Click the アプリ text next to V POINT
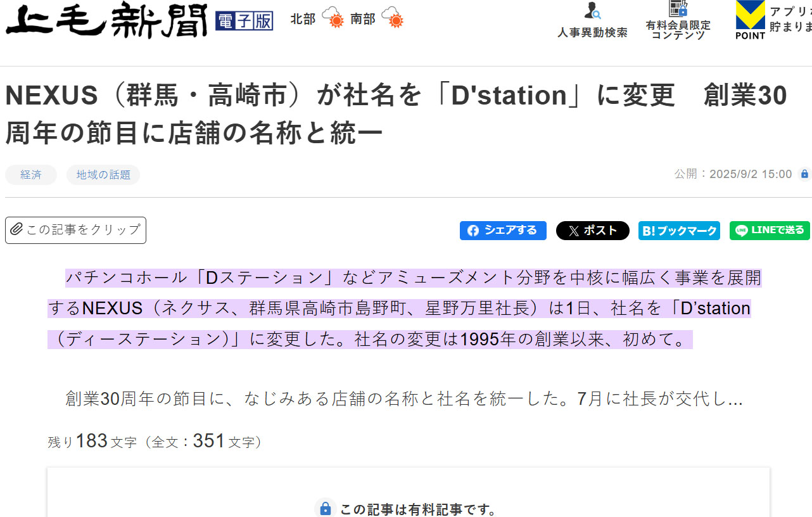Viewport: 812px width, 517px height. pos(790,11)
